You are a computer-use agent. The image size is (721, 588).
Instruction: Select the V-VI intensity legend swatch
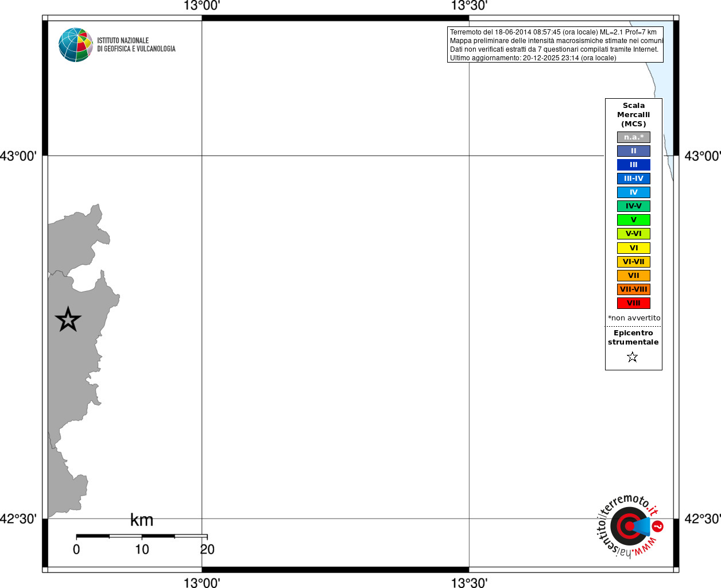[x=634, y=234]
